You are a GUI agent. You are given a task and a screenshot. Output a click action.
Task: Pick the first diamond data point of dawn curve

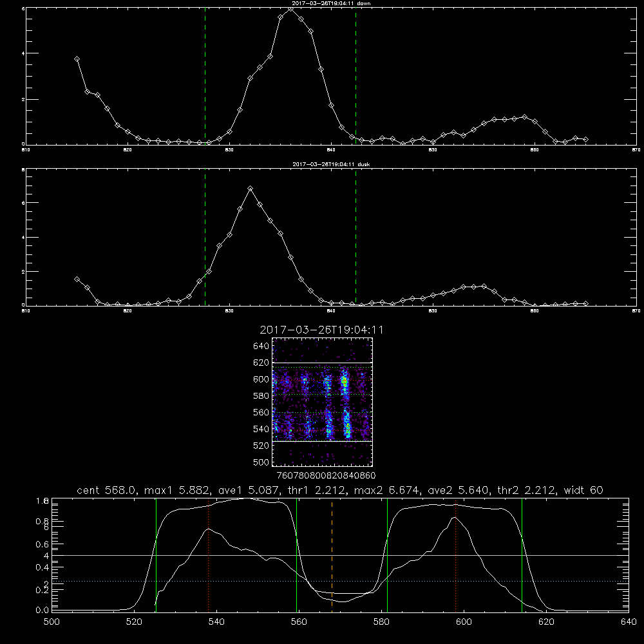tap(77, 59)
